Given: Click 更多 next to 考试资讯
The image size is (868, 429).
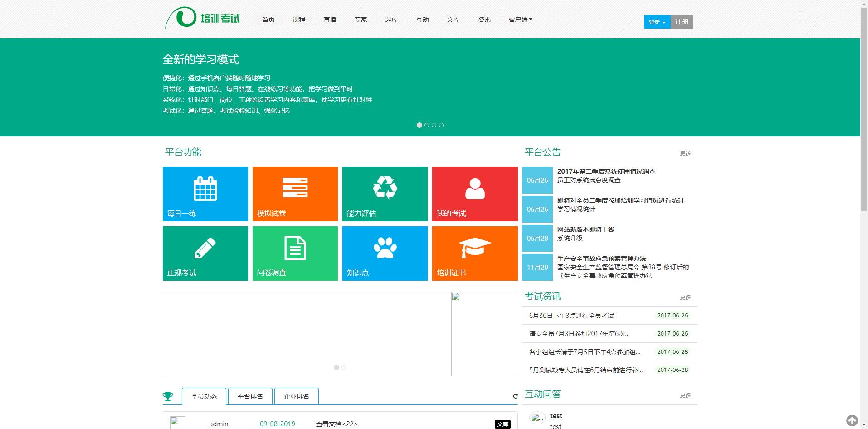Looking at the screenshot, I should [x=685, y=297].
